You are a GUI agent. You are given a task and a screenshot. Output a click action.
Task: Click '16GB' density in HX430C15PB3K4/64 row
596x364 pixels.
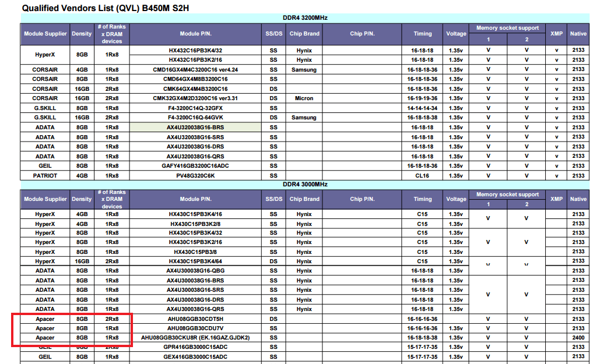(x=82, y=261)
